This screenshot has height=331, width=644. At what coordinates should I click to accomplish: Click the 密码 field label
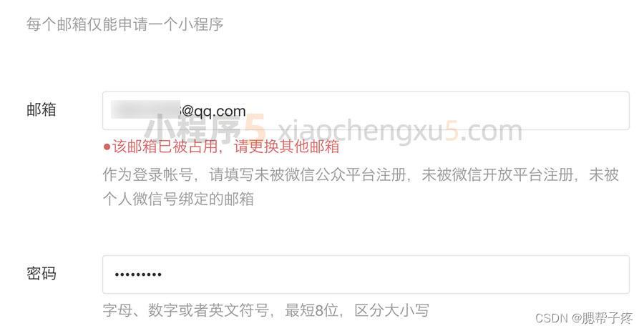click(x=41, y=274)
